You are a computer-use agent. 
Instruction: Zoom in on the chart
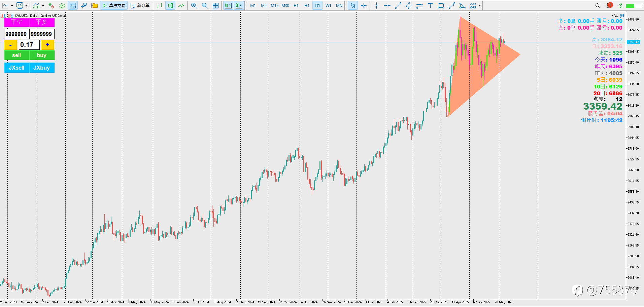point(194,5)
